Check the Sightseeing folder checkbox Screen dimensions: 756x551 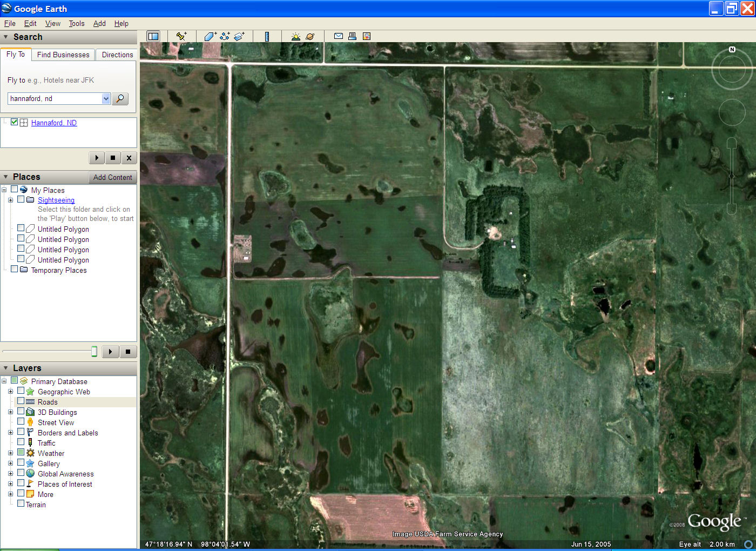pos(21,199)
